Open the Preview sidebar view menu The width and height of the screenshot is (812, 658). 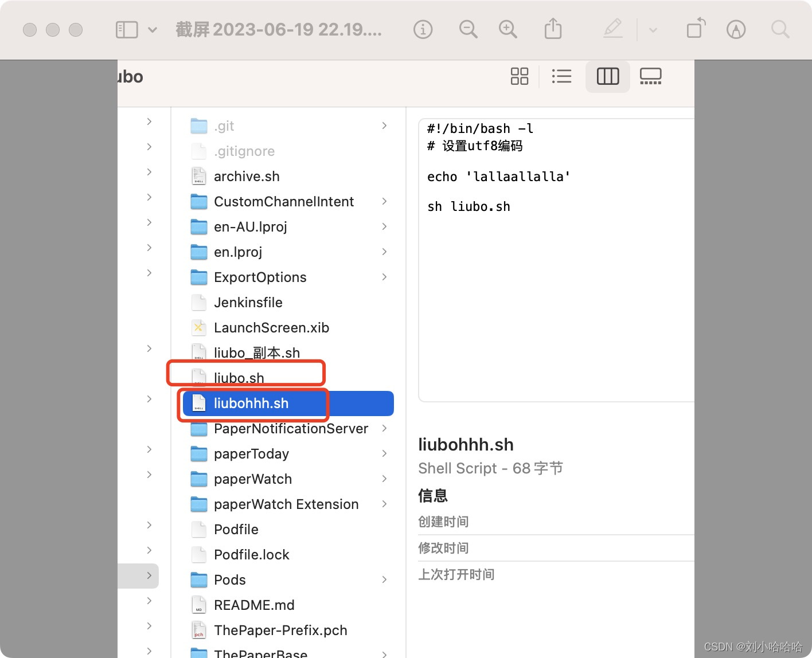click(x=127, y=30)
